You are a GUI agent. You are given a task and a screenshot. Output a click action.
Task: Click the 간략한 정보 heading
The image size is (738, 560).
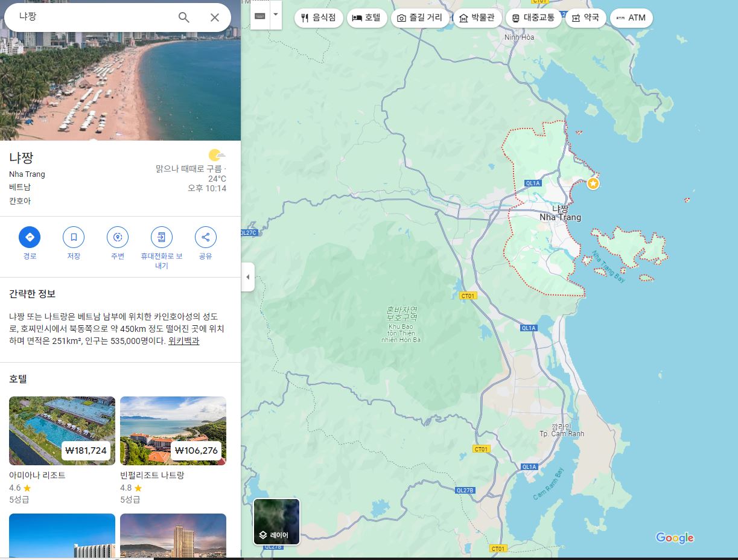pyautogui.click(x=32, y=294)
